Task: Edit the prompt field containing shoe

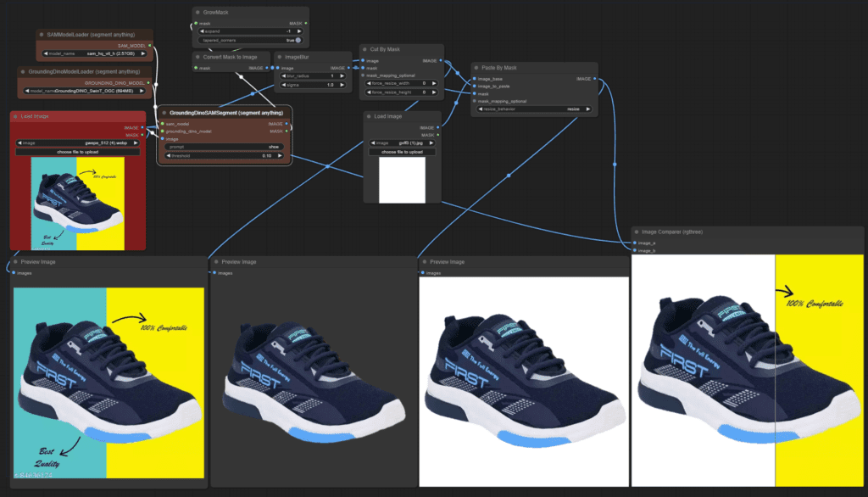Action: (224, 147)
